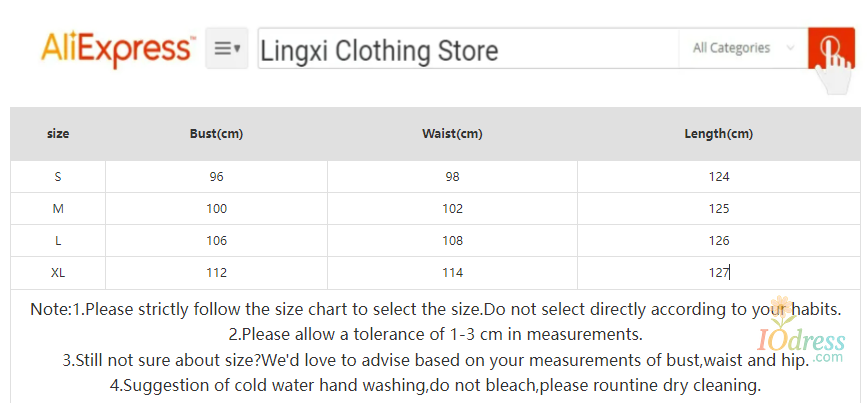Click bust value 96 for size S

216,177
